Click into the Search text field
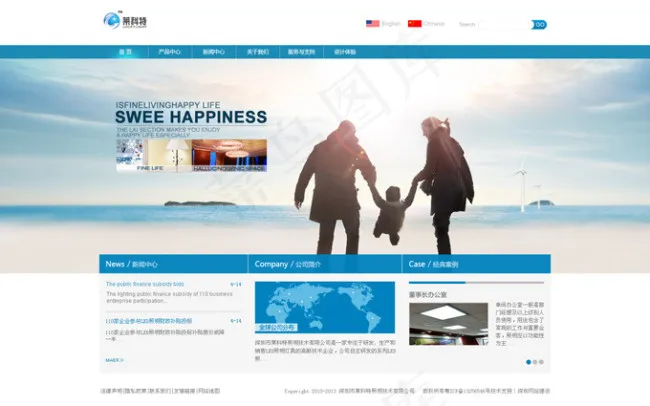Screen dimensions: 650x406 point(504,24)
